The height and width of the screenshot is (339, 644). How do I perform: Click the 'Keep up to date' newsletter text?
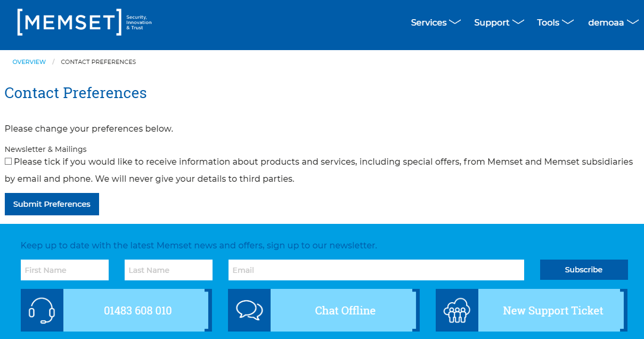point(199,245)
